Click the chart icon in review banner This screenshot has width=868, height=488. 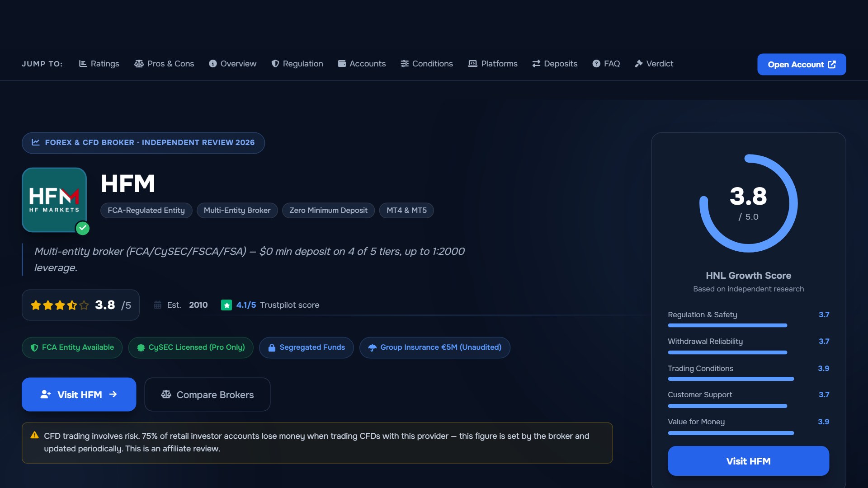pyautogui.click(x=36, y=142)
